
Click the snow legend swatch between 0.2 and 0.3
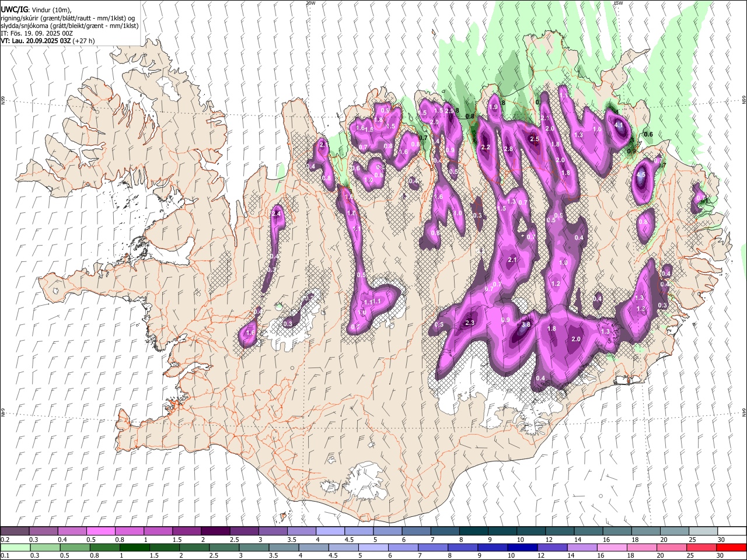click(15, 531)
